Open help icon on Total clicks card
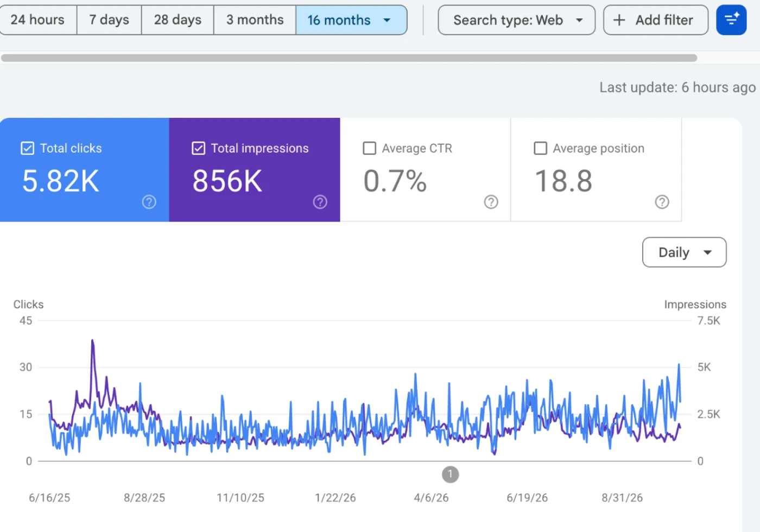 click(x=149, y=202)
